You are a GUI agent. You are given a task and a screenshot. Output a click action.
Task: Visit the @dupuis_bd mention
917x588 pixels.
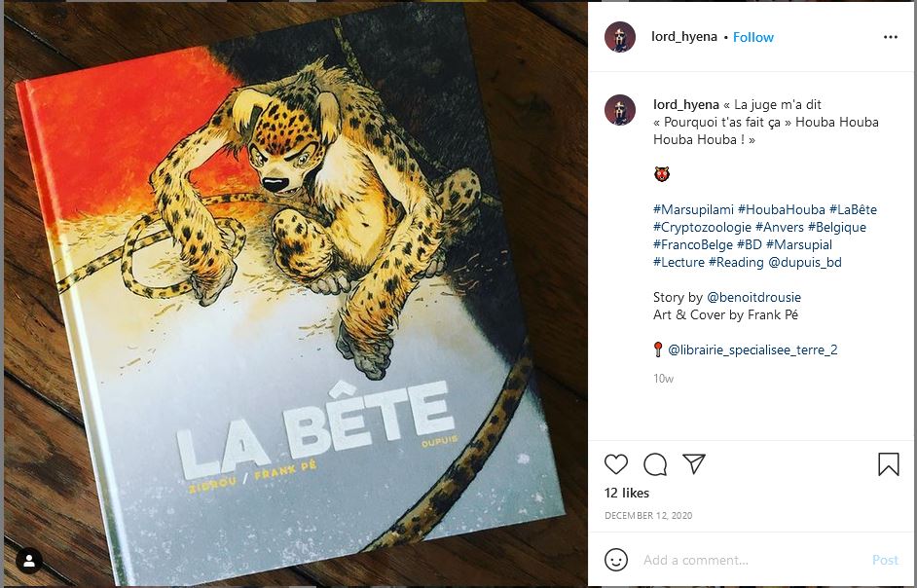pyautogui.click(x=805, y=262)
